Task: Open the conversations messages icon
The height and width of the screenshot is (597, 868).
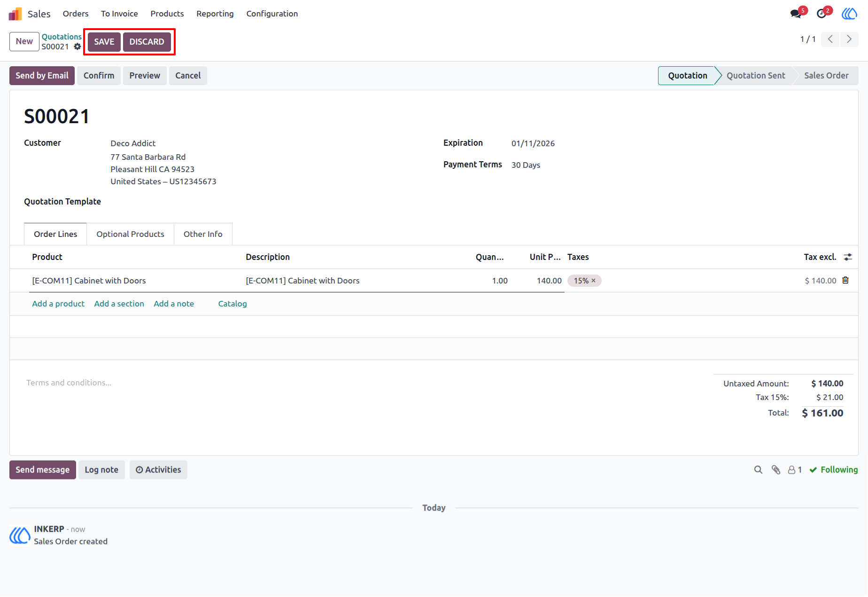Action: click(796, 13)
